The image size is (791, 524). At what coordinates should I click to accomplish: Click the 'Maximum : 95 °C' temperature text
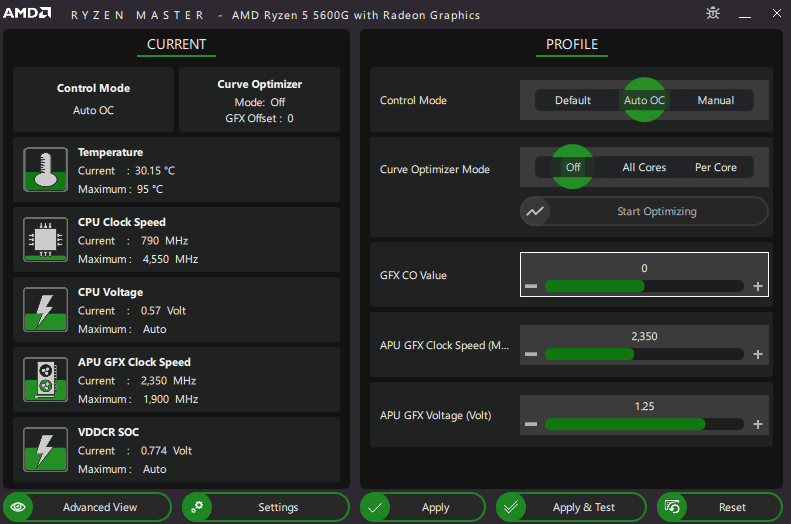[121, 189]
